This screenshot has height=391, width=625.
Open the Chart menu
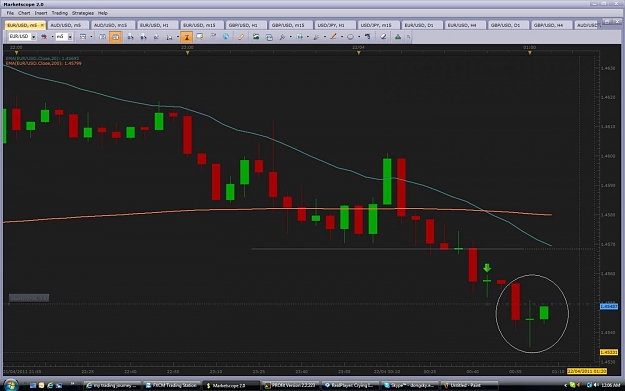tap(24, 13)
